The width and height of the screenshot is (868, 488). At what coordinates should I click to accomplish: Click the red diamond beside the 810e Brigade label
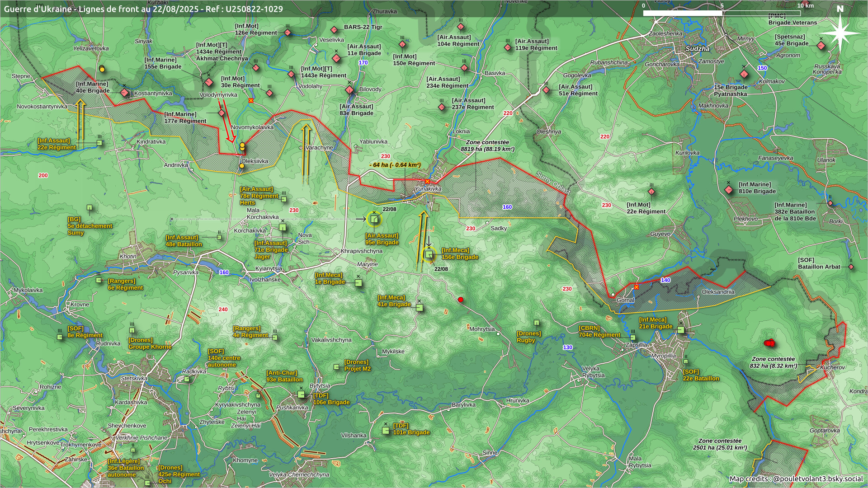point(729,190)
